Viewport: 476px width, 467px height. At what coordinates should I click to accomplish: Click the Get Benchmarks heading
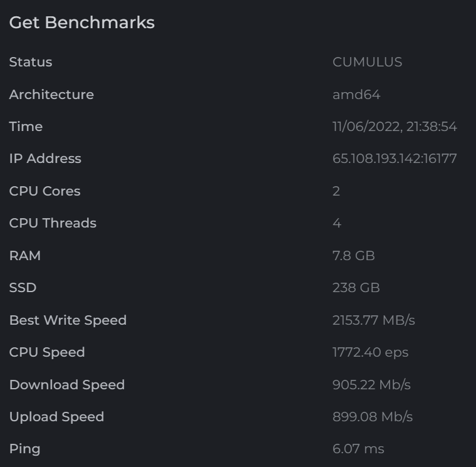(82, 23)
